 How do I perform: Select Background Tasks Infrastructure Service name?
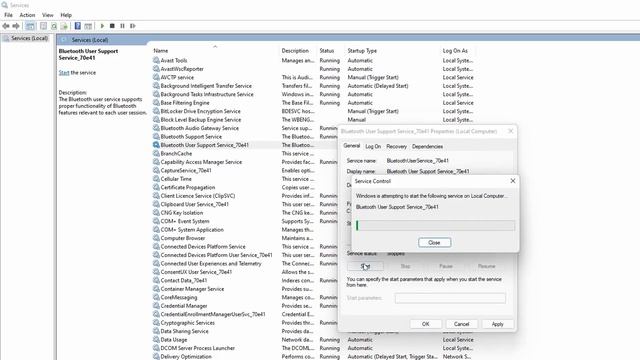tap(207, 94)
